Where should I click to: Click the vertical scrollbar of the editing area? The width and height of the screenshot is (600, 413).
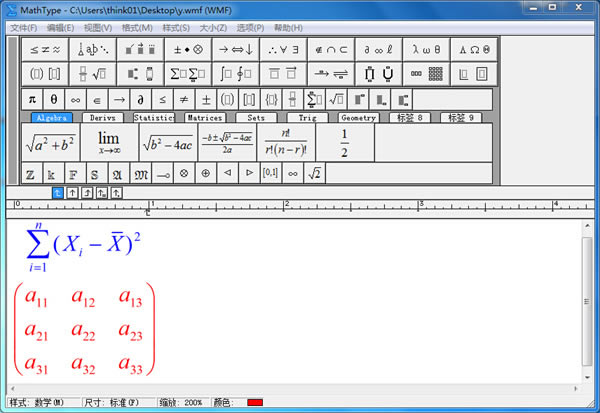click(x=588, y=300)
